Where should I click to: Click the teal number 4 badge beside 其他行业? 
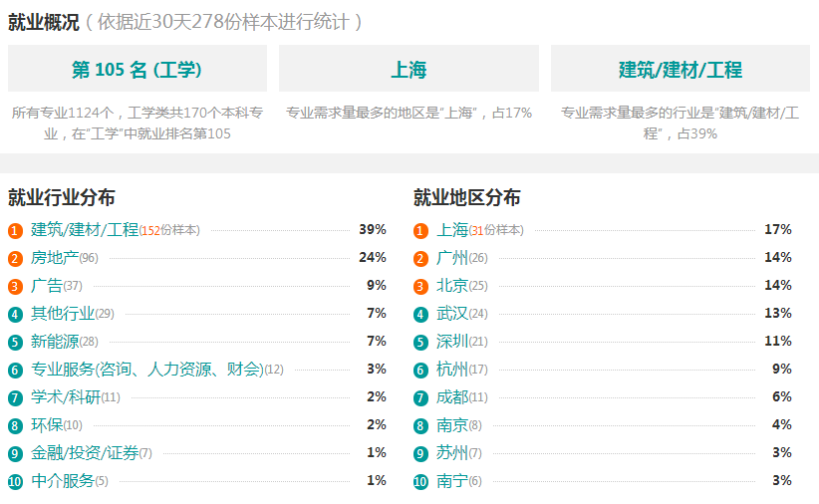[x=15, y=315]
